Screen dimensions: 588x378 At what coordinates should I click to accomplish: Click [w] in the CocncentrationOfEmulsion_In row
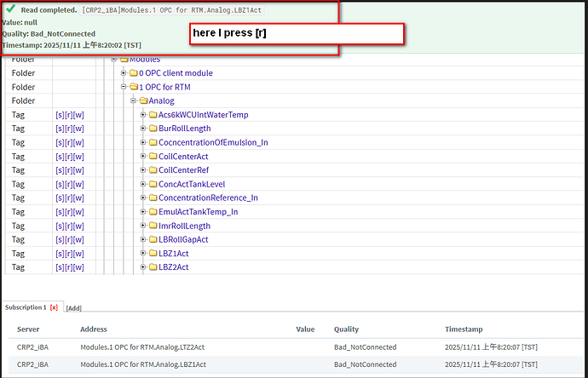pos(78,143)
